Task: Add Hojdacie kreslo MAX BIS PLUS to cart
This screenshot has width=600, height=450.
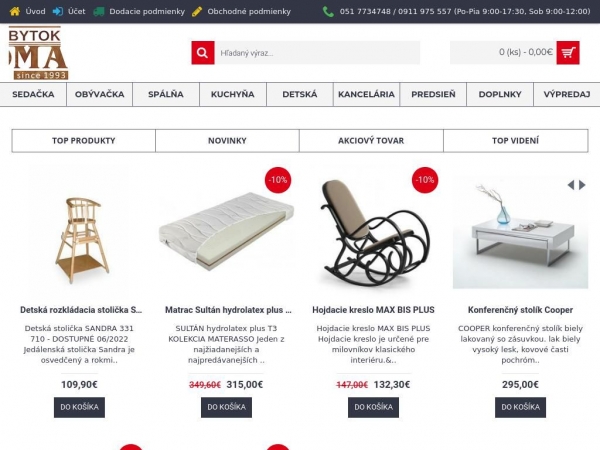Action: click(373, 407)
